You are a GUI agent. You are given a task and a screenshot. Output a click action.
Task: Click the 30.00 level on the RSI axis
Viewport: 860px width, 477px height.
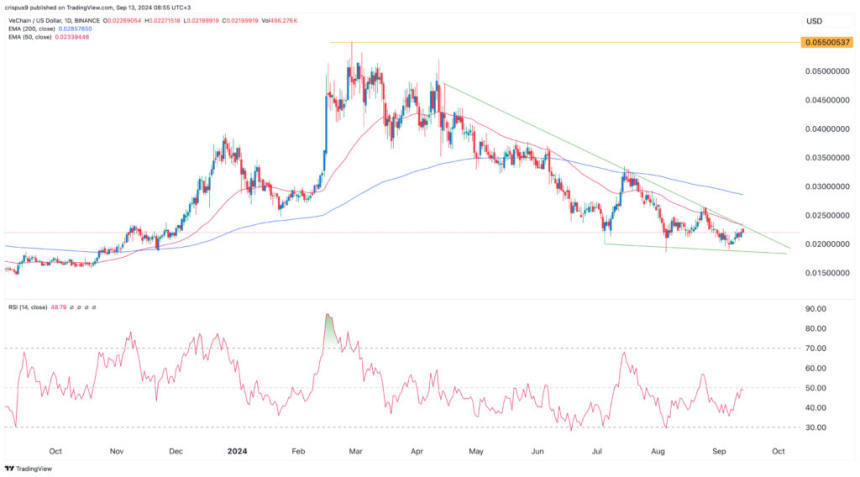814,427
